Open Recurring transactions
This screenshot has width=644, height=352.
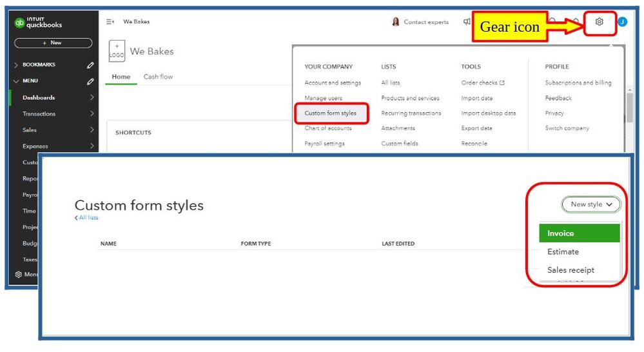tap(411, 113)
